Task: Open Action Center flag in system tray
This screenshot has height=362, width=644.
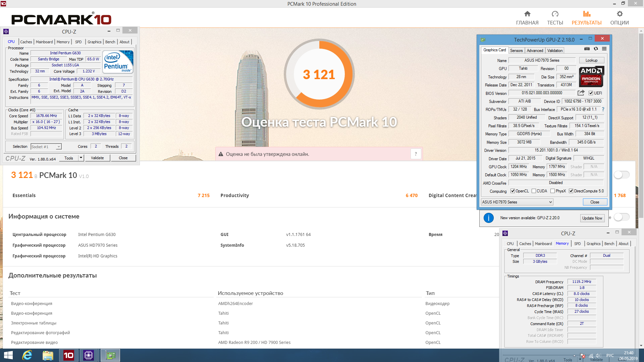Action: pos(583,356)
